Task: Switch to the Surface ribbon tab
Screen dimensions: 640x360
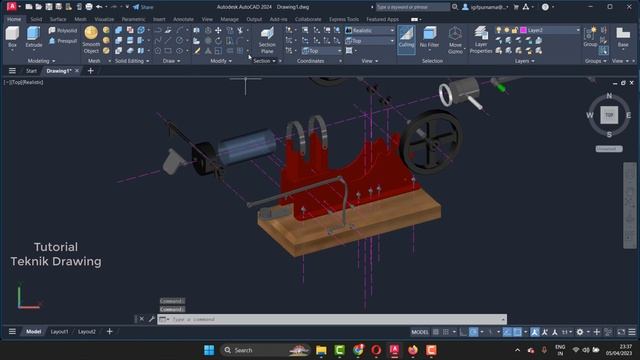Action: point(58,19)
